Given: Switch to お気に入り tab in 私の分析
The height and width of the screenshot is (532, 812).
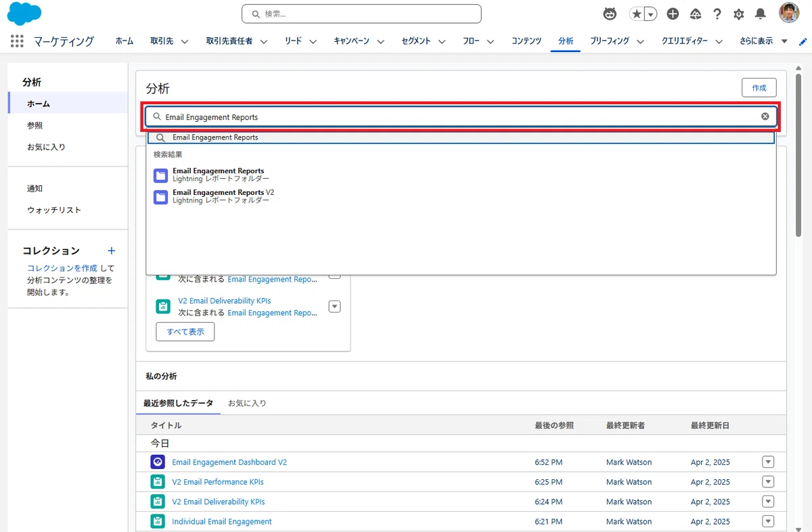Looking at the screenshot, I should coord(247,403).
